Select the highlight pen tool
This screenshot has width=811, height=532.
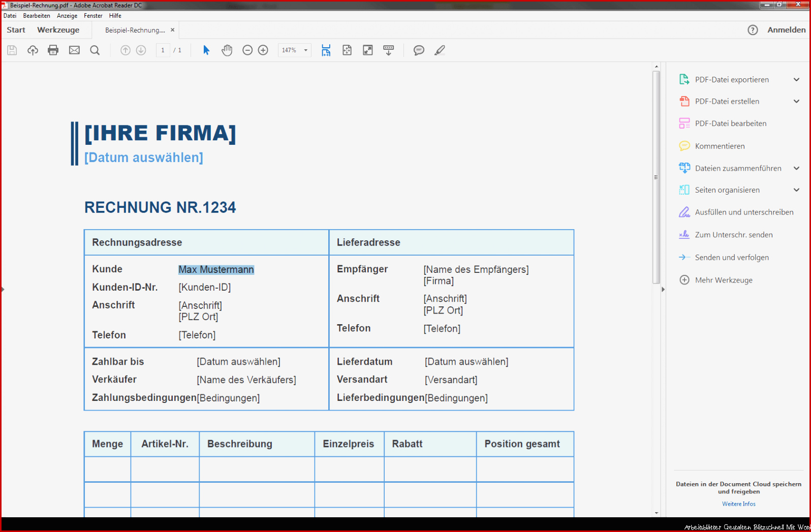coord(440,50)
